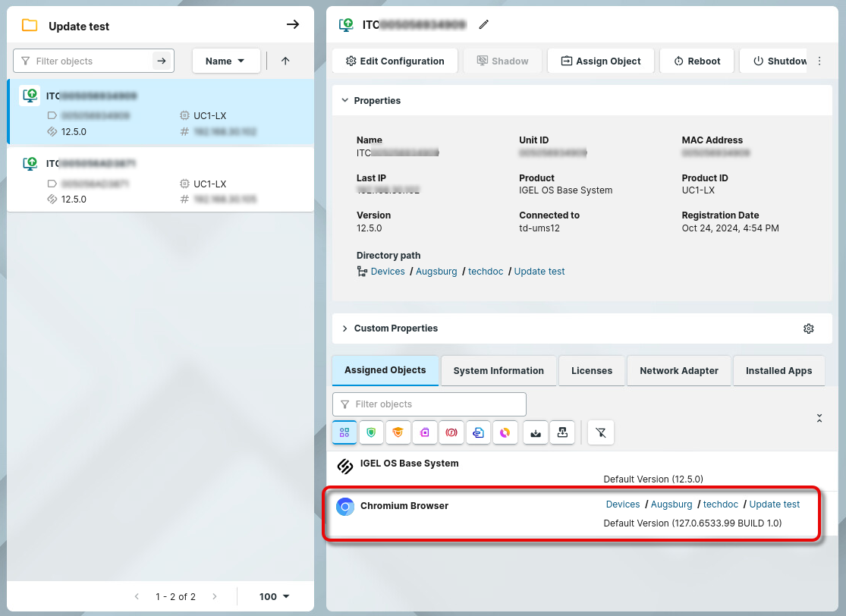The image size is (846, 616).
Task: Click the Reboot button
Action: click(x=697, y=61)
